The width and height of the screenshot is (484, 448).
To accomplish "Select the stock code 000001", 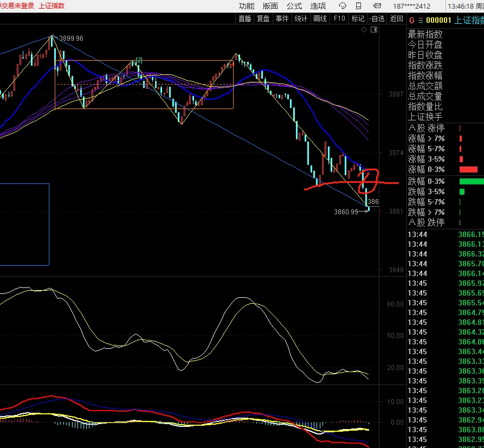I will (x=438, y=21).
